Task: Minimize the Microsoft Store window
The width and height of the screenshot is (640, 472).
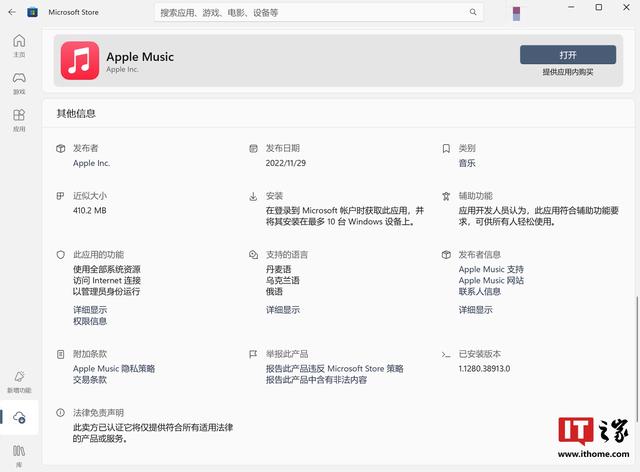Action: pyautogui.click(x=571, y=7)
